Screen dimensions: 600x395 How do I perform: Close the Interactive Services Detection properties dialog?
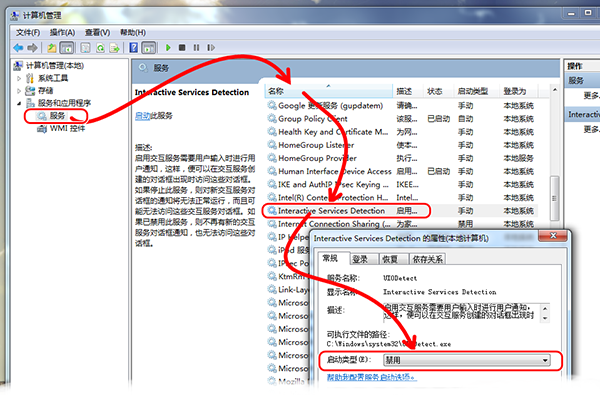point(553,236)
